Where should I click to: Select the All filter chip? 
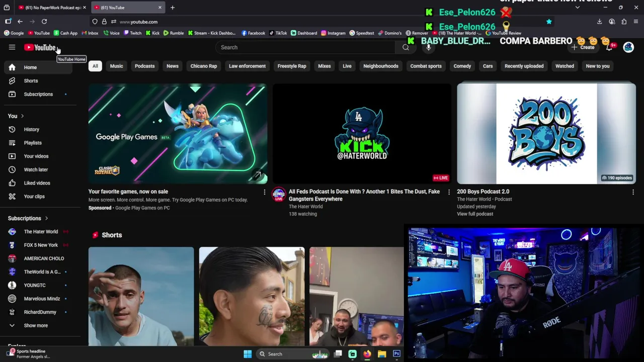coord(95,66)
